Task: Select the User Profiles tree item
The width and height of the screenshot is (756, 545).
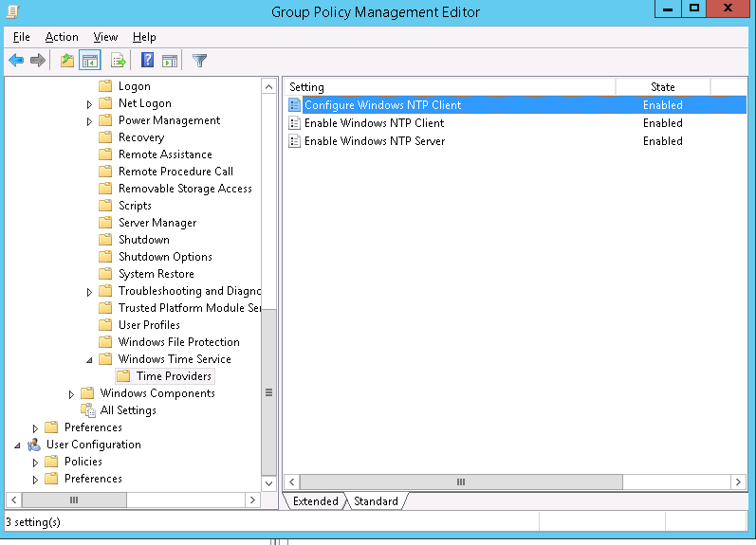Action: 149,325
